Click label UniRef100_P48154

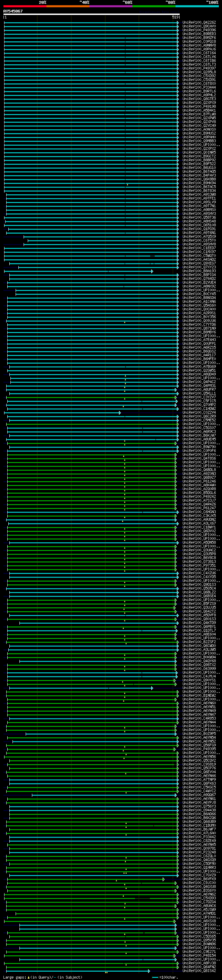pos(199,956)
